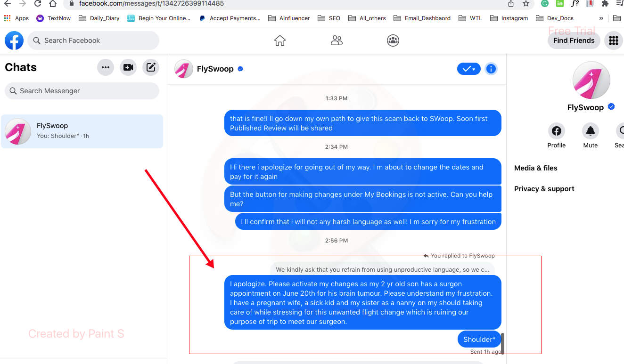Screen dimensions: 624x364
Task: Open the Facebook Home icon
Action: pos(280,40)
